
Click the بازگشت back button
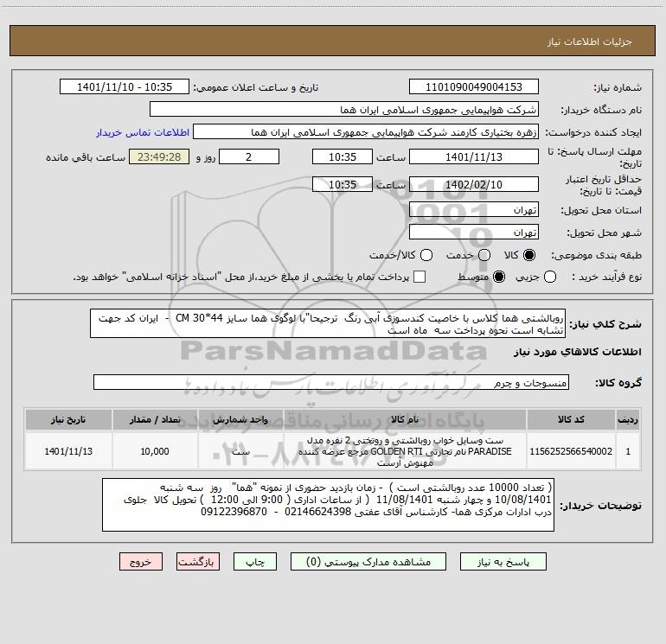tap(198, 562)
